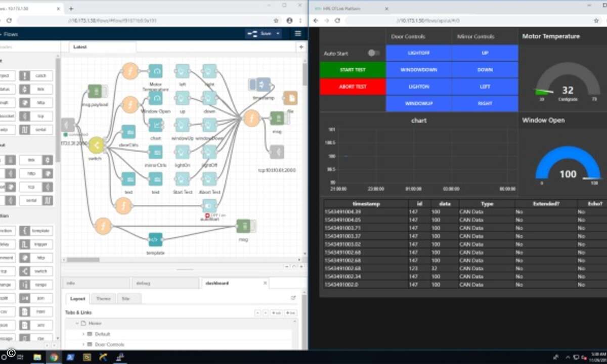Click the START TEST button
Viewport: 607px width, 364px height.
[x=353, y=70]
